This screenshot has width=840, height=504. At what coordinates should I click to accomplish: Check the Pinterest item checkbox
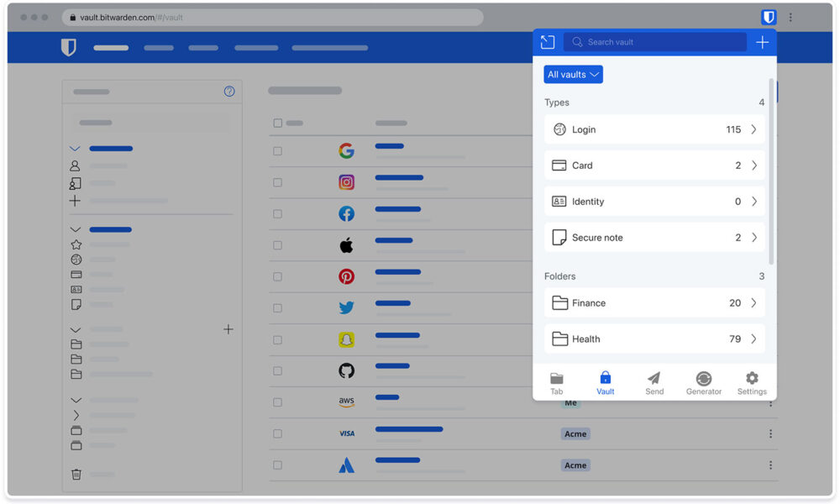click(x=277, y=277)
